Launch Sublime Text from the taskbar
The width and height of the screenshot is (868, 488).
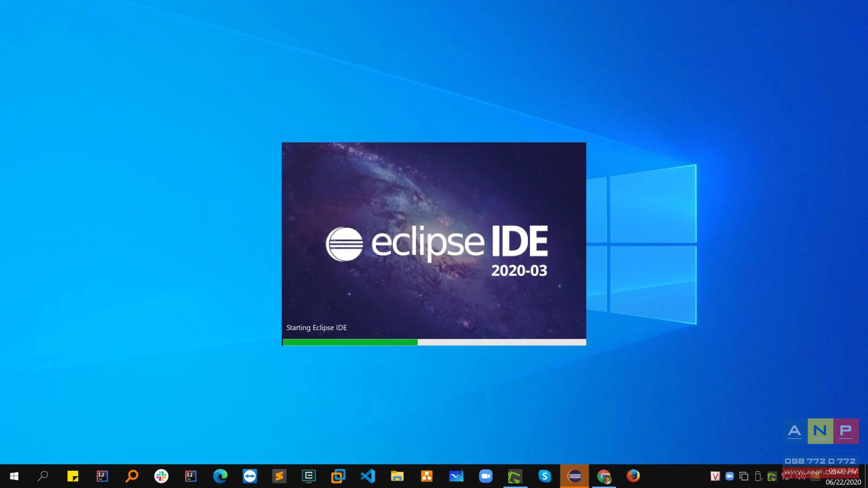pyautogui.click(x=279, y=476)
